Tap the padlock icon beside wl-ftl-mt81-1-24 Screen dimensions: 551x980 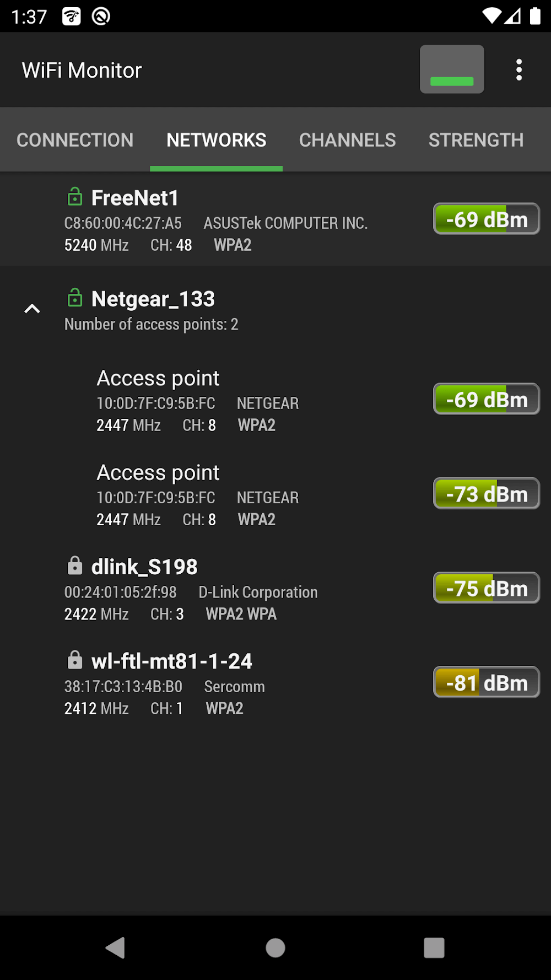point(75,660)
